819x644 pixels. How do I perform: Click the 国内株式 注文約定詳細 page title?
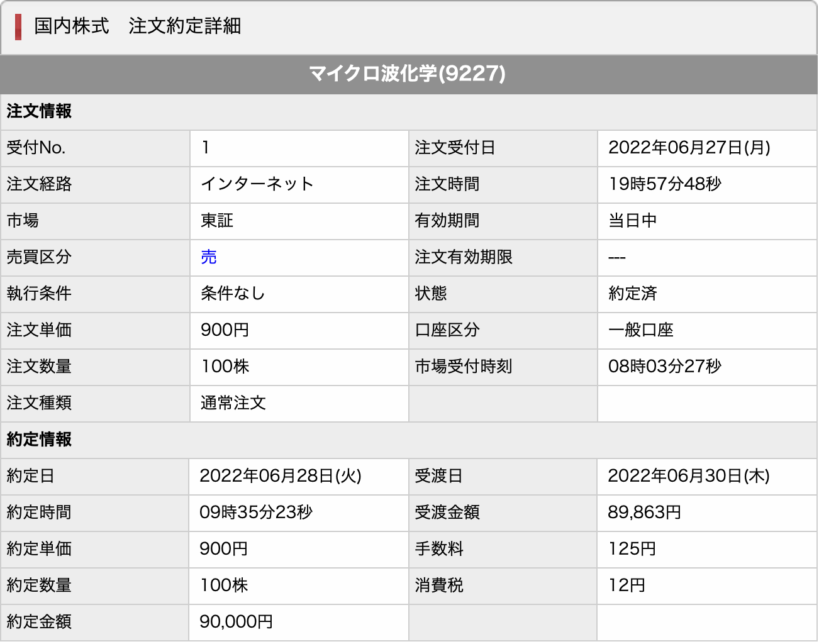click(137, 26)
